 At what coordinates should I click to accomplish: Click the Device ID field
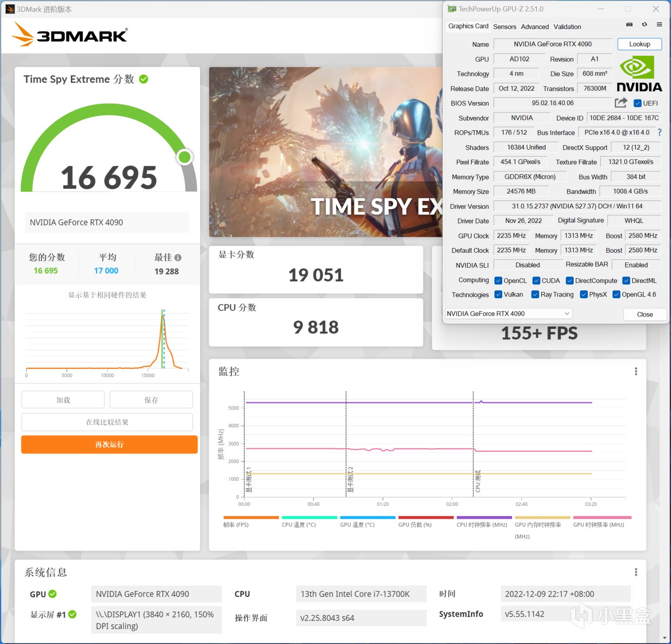624,118
